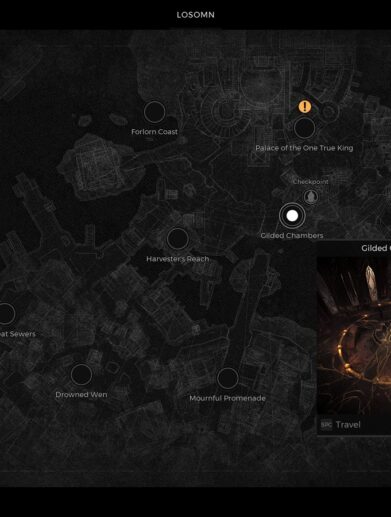Click the Mournful Promenade text label
This screenshot has width=391, height=517.
click(227, 398)
